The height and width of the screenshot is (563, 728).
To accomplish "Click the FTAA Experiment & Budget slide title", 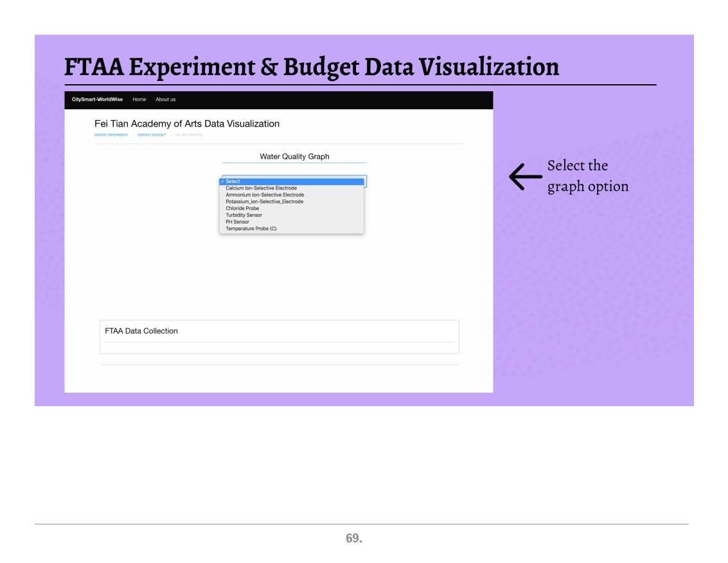I will [x=312, y=67].
